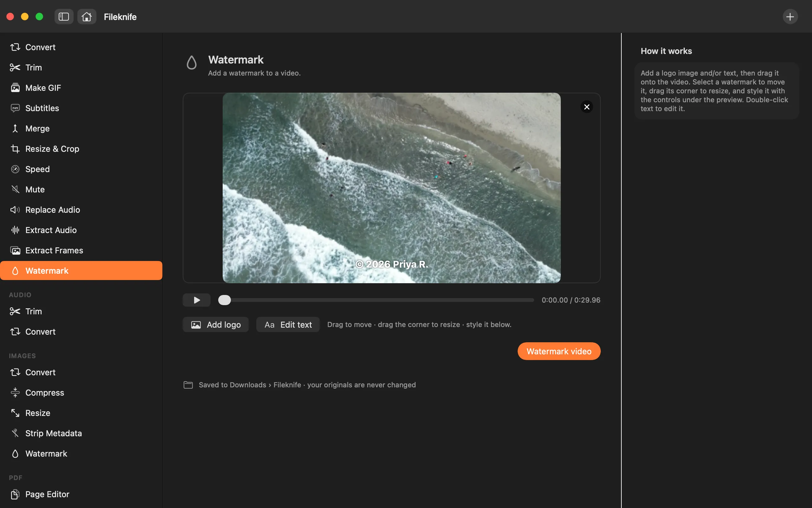Play the video preview
Image resolution: width=812 pixels, height=508 pixels.
[x=197, y=300]
